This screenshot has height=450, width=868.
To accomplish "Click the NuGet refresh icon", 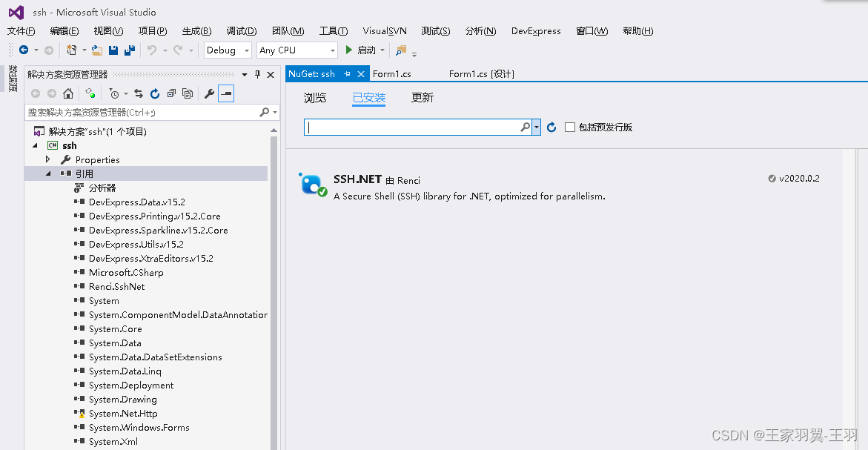I will click(x=551, y=128).
